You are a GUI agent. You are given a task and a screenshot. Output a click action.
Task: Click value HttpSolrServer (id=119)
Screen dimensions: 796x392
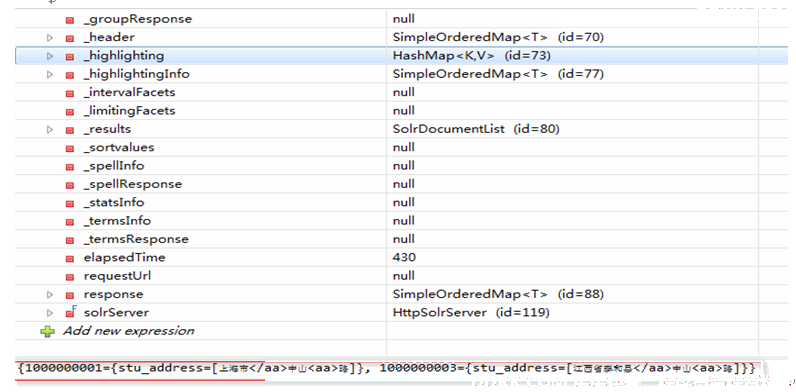coord(471,312)
